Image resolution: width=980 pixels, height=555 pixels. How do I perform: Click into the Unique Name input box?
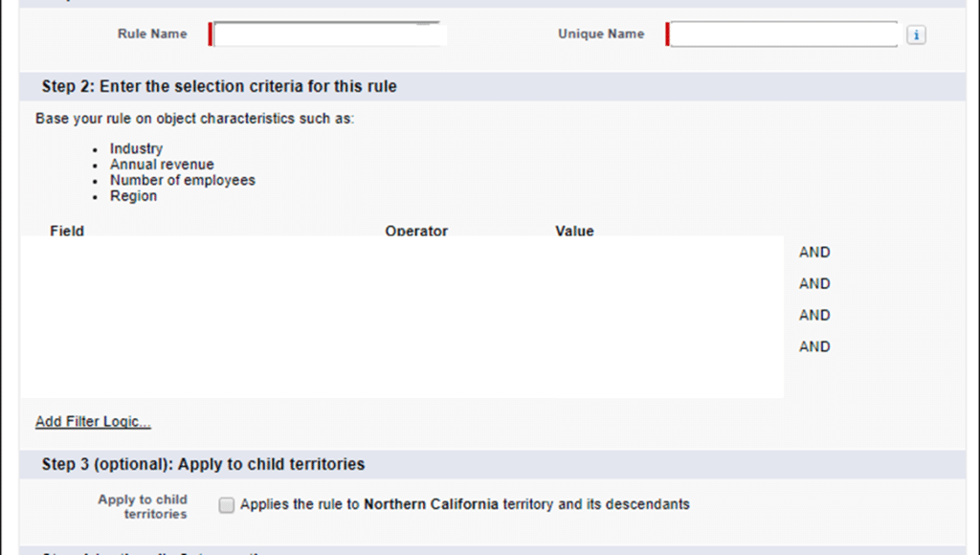click(x=783, y=34)
